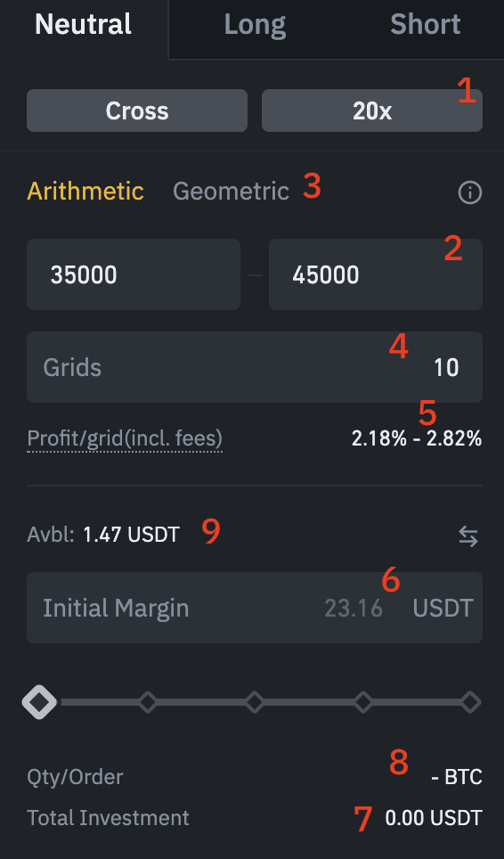Set margin slider to last diamond marker
Image resolution: width=504 pixels, height=859 pixels.
470,702
